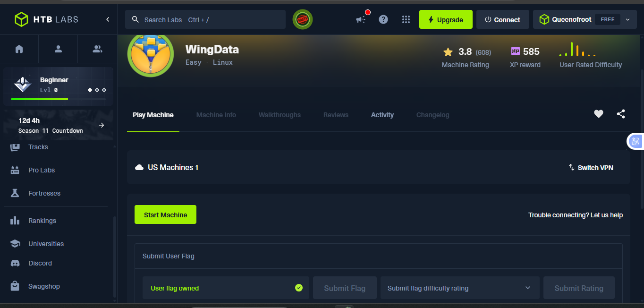The height and width of the screenshot is (308, 644).
Task: Click the User flag owned field
Action: tap(226, 288)
